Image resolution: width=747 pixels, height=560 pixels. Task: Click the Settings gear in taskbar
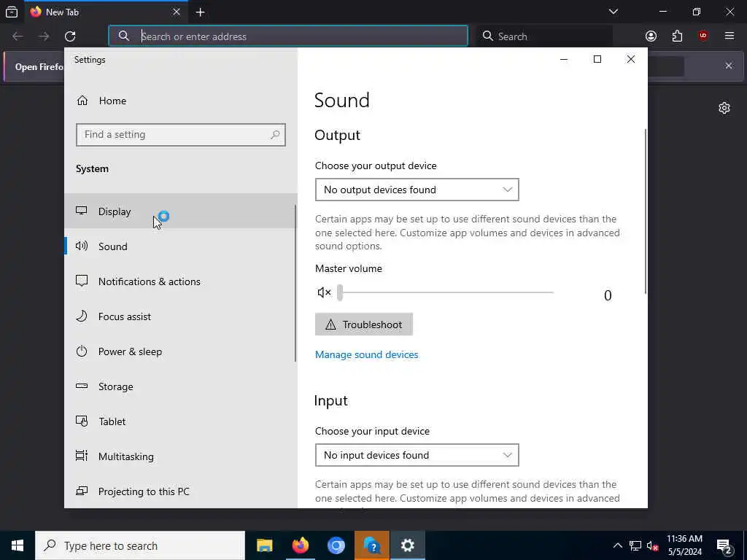click(407, 545)
